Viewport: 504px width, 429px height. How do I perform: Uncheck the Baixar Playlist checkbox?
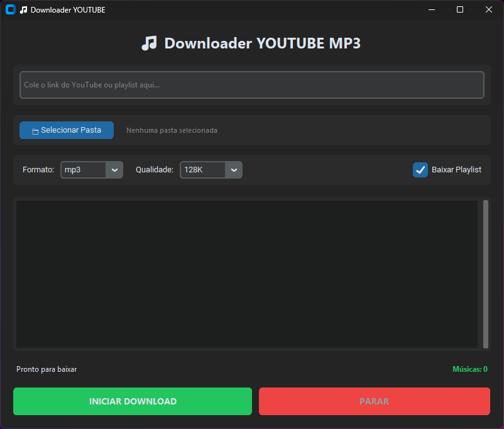(x=420, y=170)
